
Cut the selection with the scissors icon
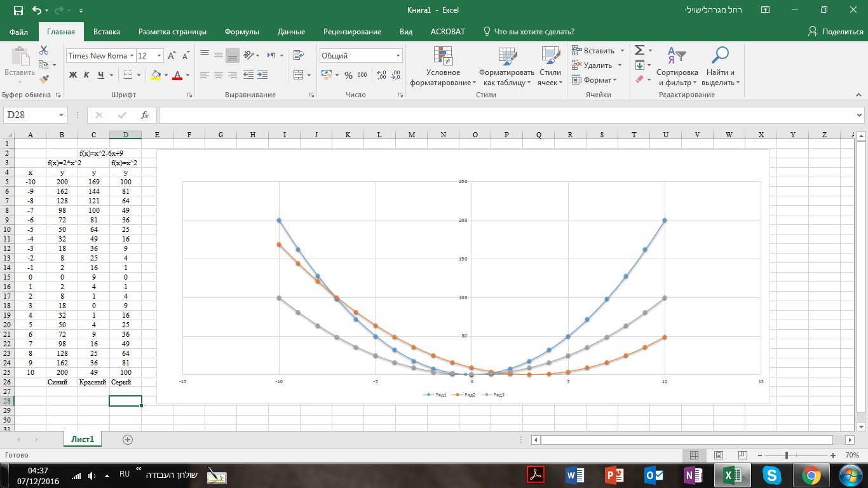pyautogui.click(x=44, y=50)
